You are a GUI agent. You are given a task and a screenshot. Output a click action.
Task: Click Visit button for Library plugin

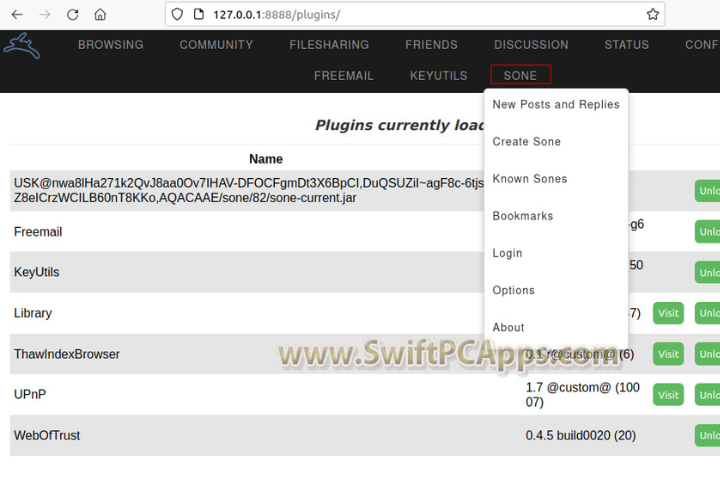[668, 313]
